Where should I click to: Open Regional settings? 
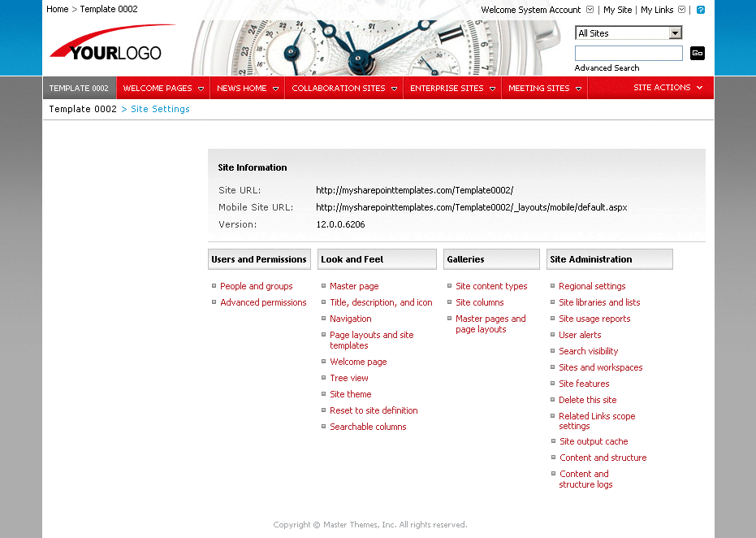coord(592,286)
